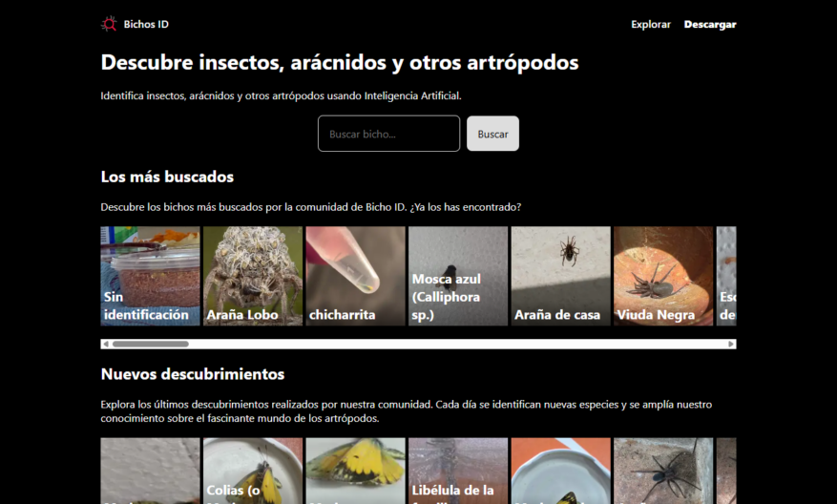Click the horizontal scrollbar thumb
The height and width of the screenshot is (504, 837).
coord(150,344)
